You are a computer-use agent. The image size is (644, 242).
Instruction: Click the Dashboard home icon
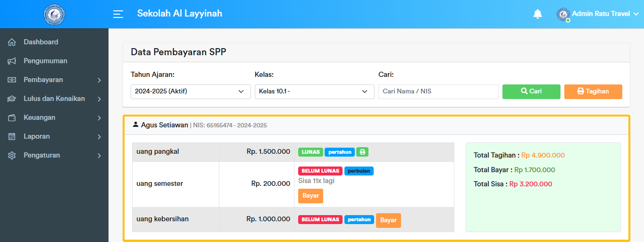coord(12,42)
